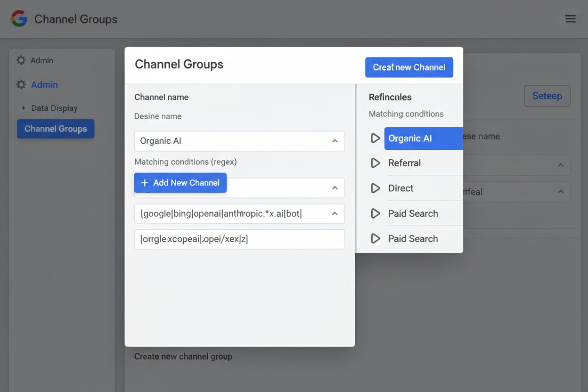Click the triangle icon beside Organic AI
This screenshot has width=588, height=392.
375,138
